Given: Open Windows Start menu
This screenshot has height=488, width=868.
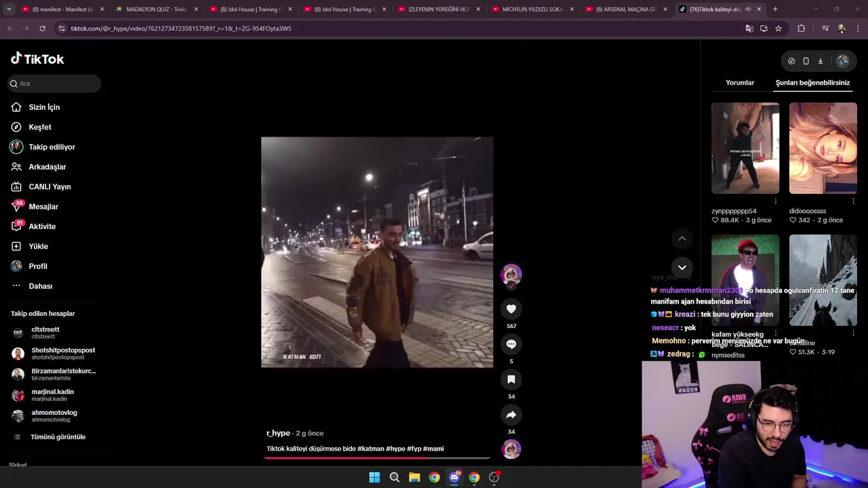Looking at the screenshot, I should 374,477.
